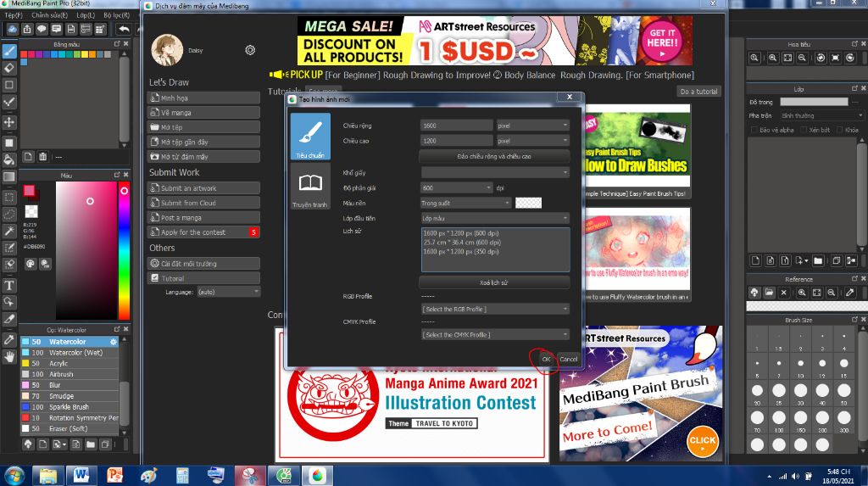Select the Magic Wand tool

[9, 231]
